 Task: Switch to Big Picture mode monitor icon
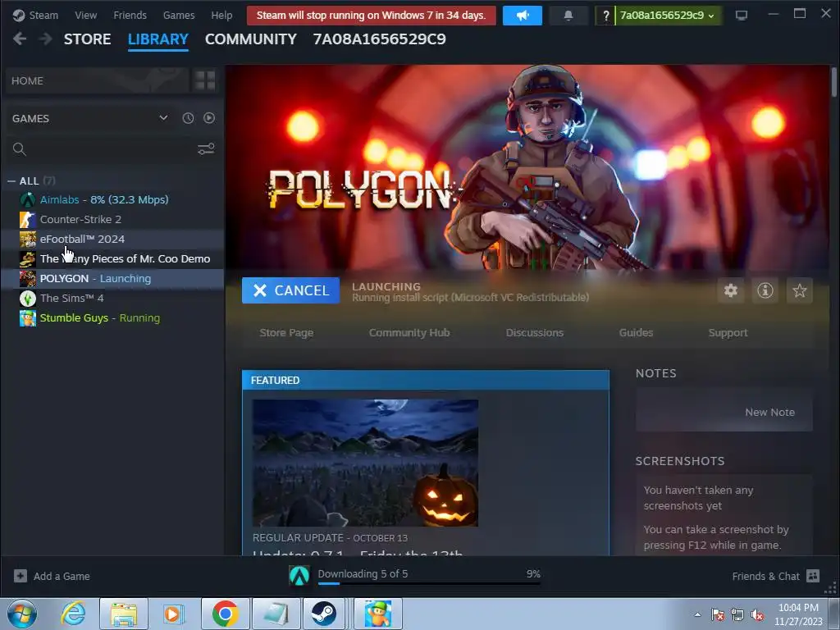(742, 16)
